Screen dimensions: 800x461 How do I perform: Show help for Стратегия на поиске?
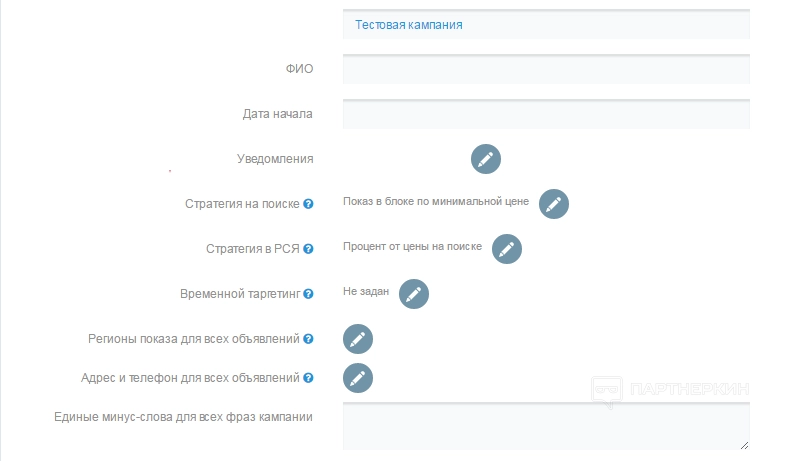pos(308,204)
